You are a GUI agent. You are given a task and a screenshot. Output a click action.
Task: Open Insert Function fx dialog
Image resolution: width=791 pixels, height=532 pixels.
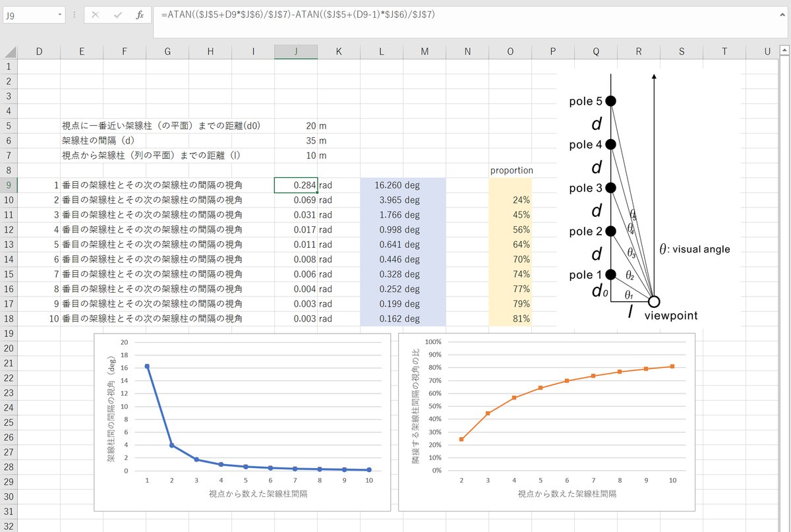coord(140,15)
